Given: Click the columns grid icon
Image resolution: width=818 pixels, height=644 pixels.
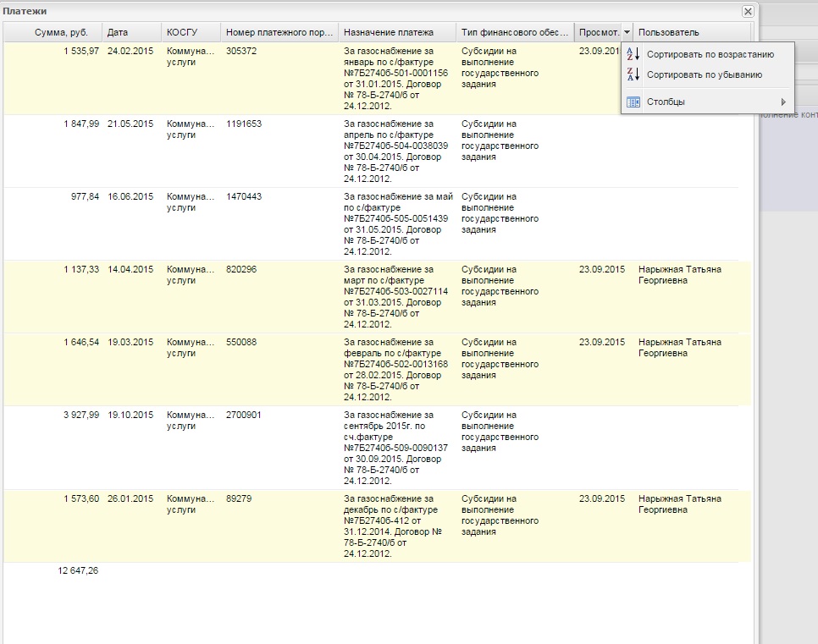Looking at the screenshot, I should 633,102.
